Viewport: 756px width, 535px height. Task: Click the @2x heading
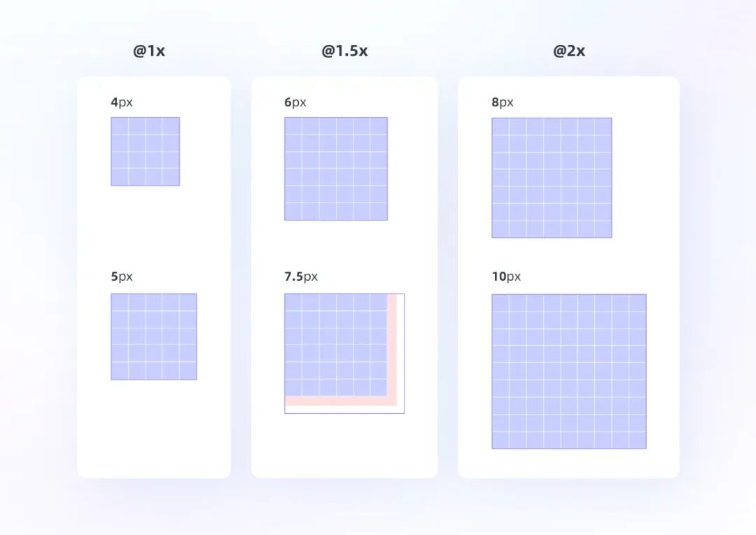[569, 50]
